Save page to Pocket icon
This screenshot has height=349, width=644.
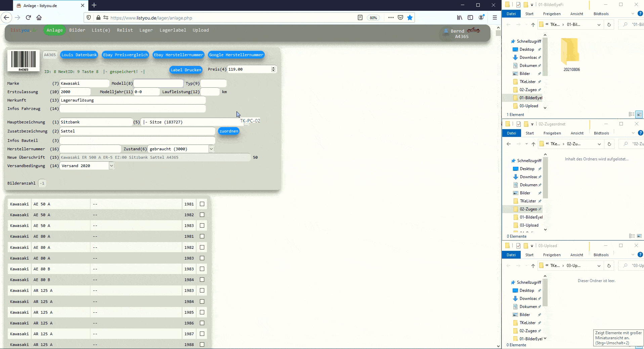400,17
